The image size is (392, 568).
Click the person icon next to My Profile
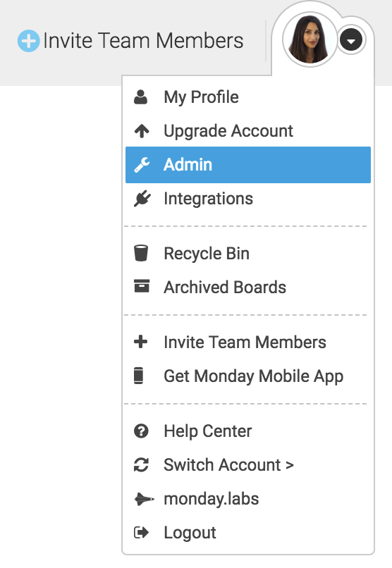(x=140, y=97)
